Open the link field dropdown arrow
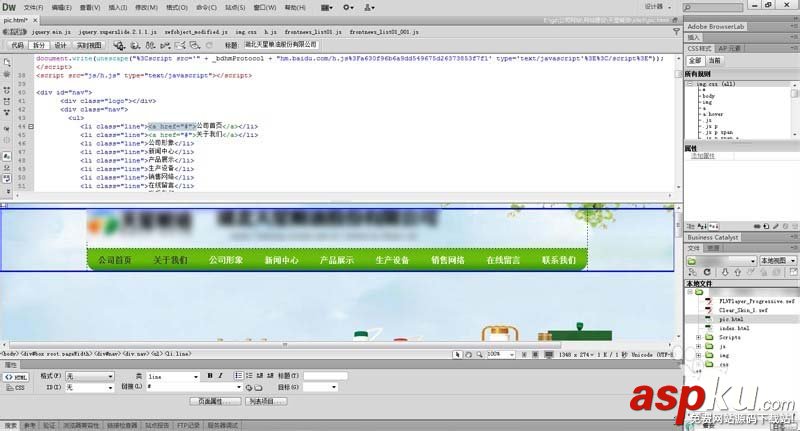The image size is (800, 431). [238, 388]
